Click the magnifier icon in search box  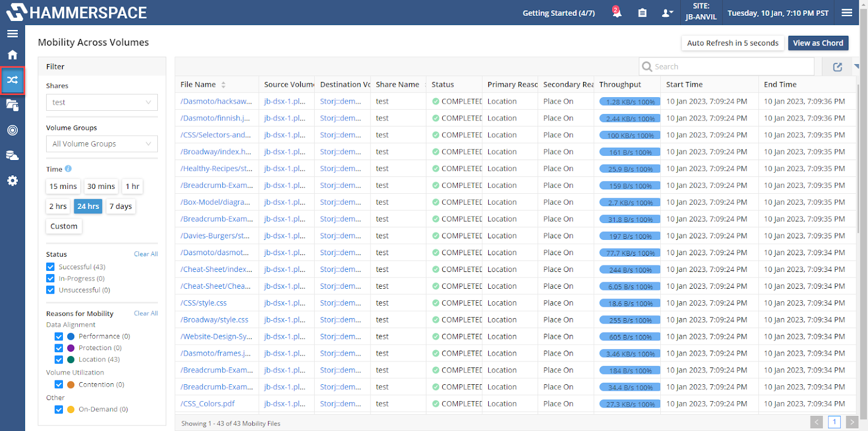[647, 66]
